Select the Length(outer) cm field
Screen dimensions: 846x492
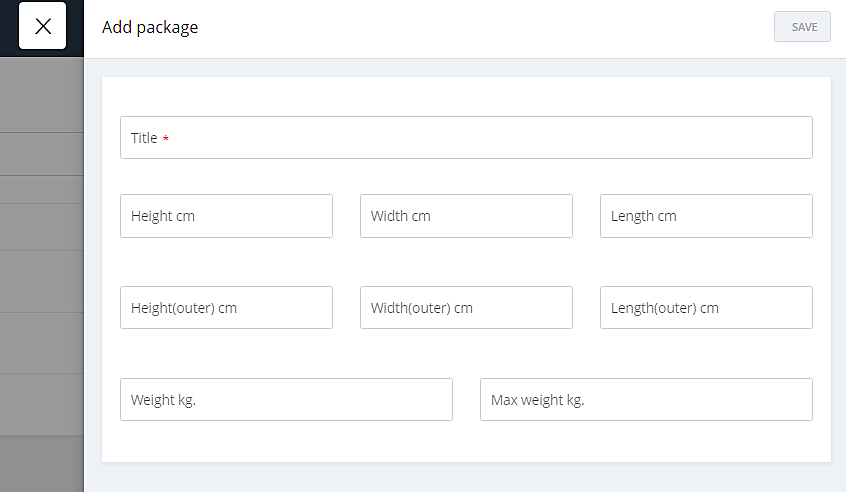pyautogui.click(x=706, y=308)
